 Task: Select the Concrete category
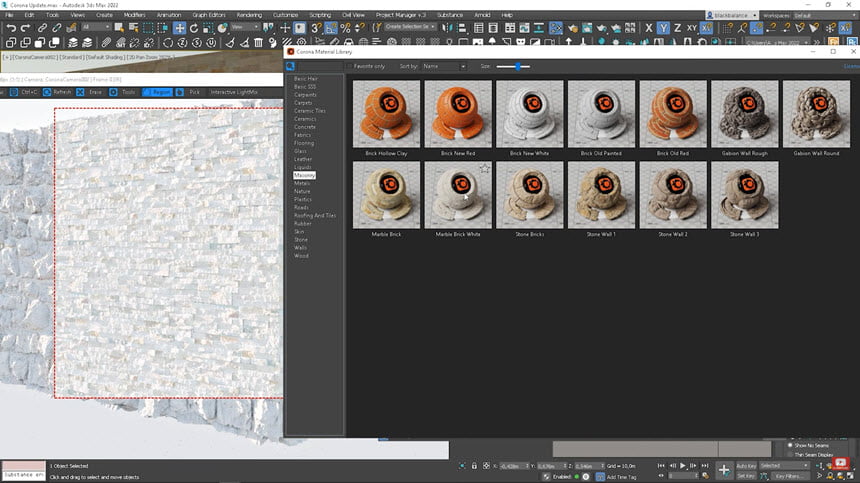[x=304, y=127]
